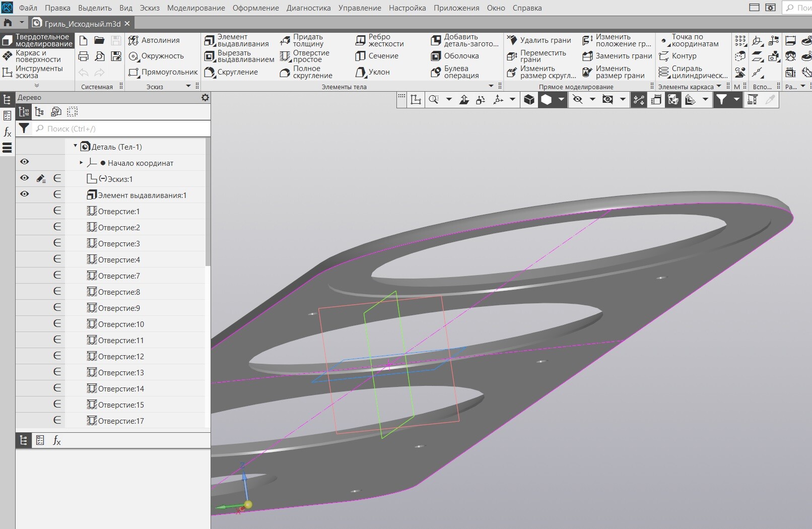Toggle visibility eye for Эскиз:1
Viewport: 812px width, 529px height.
click(x=24, y=178)
